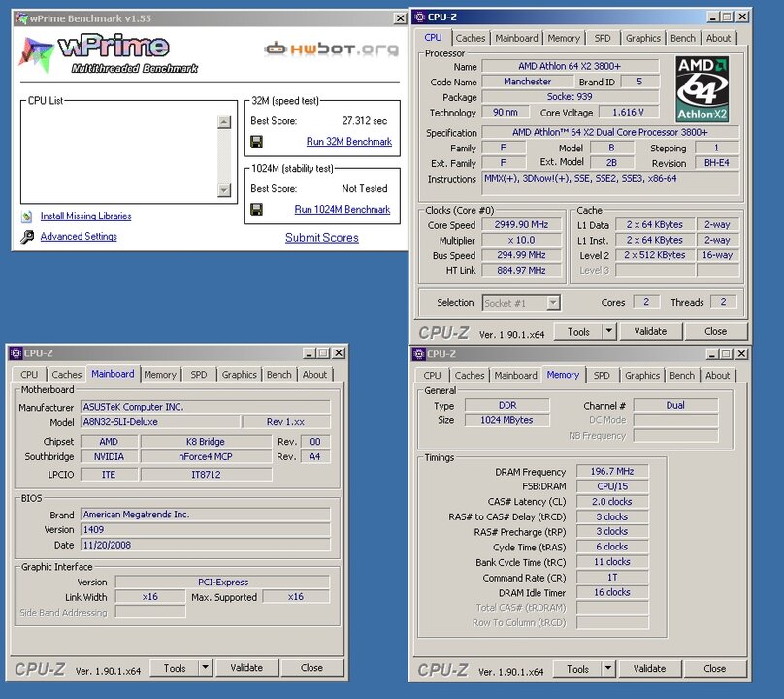
Task: Click the Advanced Settings wrench icon
Action: (x=27, y=237)
